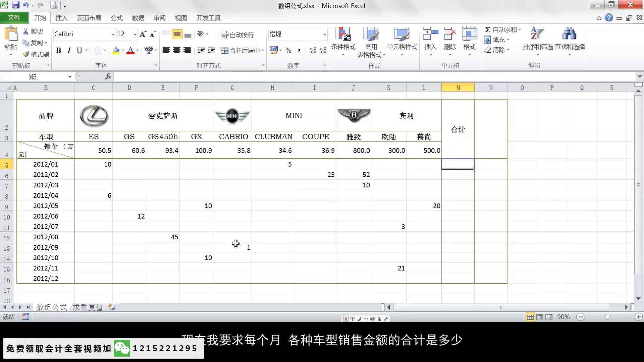Screen dimensions: 644x362
Task: Switch to the 求重复值 sheet tab
Action: point(87,307)
